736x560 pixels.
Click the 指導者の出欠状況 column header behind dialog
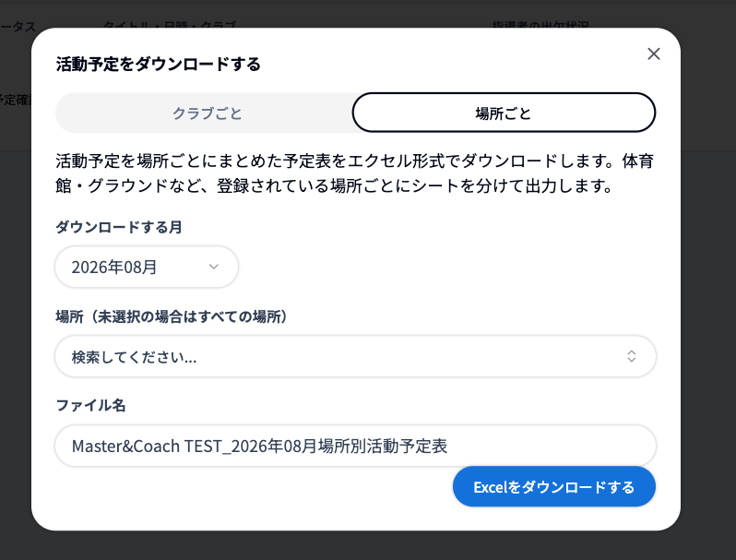click(x=540, y=24)
